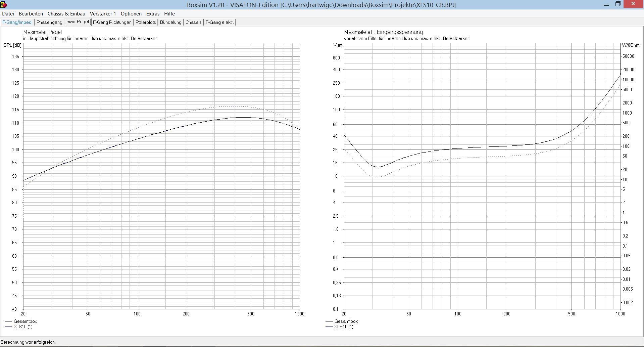Switch to the Phasengang tab
The height and width of the screenshot is (347, 644).
(x=49, y=22)
